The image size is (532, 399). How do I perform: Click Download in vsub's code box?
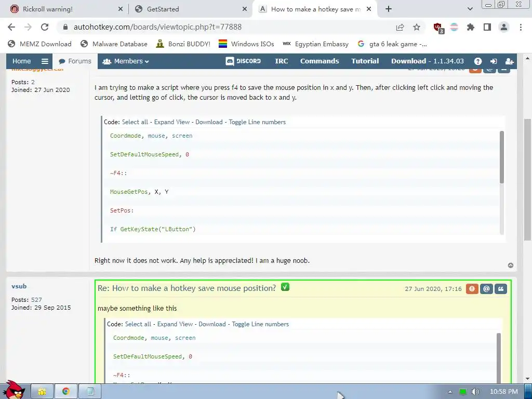(x=212, y=324)
